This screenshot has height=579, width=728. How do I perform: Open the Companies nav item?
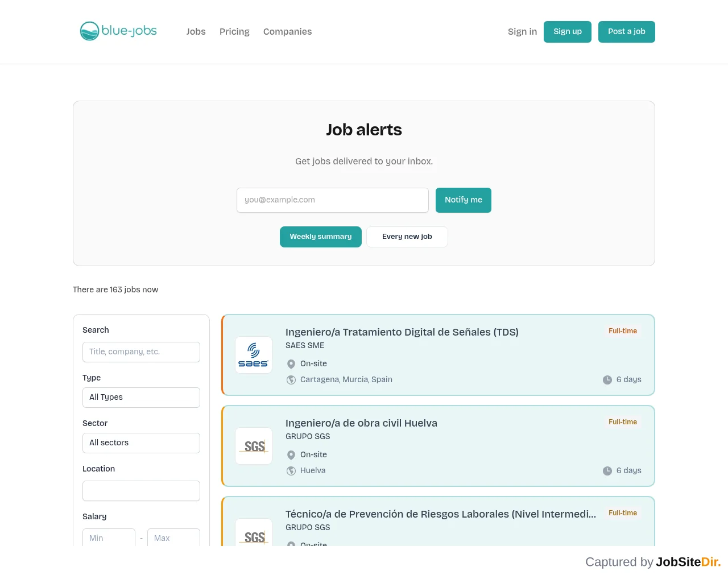point(287,32)
